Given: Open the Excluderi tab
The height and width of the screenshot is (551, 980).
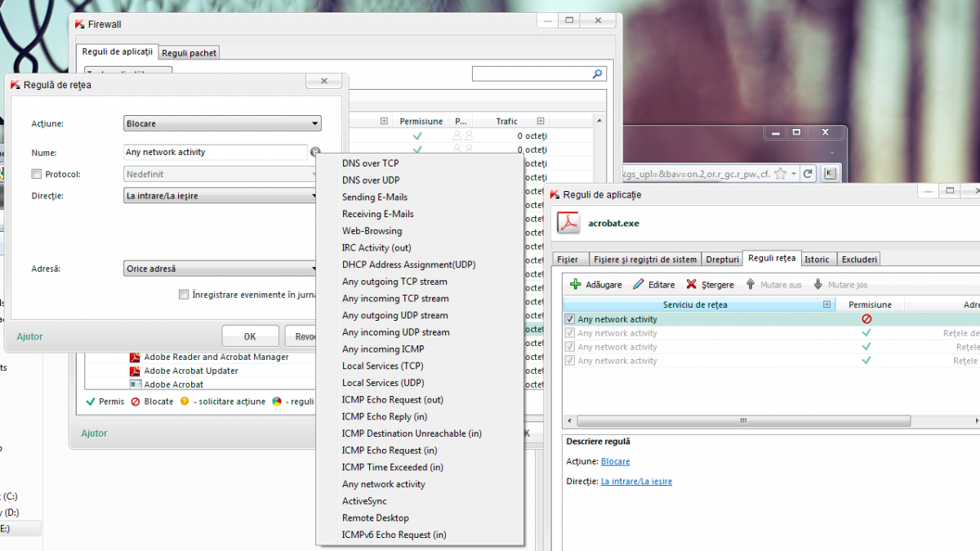Looking at the screenshot, I should [x=859, y=259].
